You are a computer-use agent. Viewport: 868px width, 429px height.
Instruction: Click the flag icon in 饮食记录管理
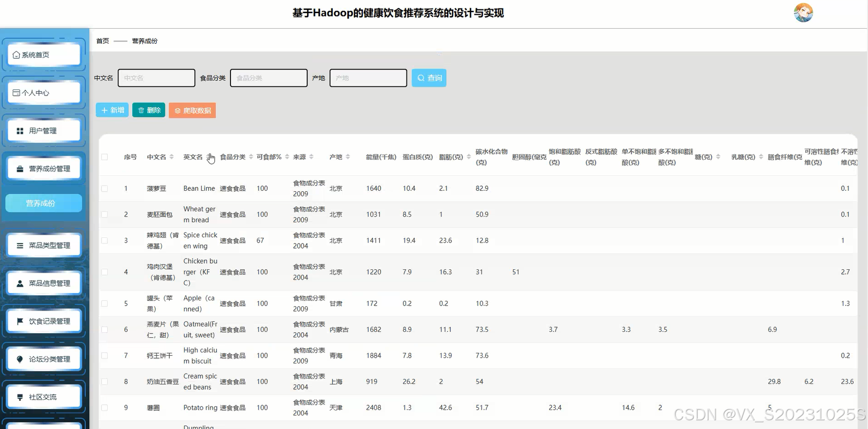pos(20,321)
